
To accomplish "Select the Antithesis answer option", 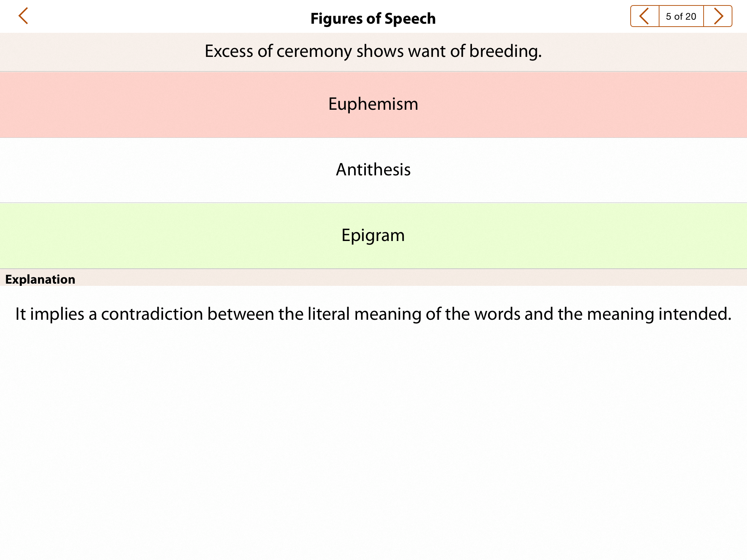I will click(x=373, y=170).
